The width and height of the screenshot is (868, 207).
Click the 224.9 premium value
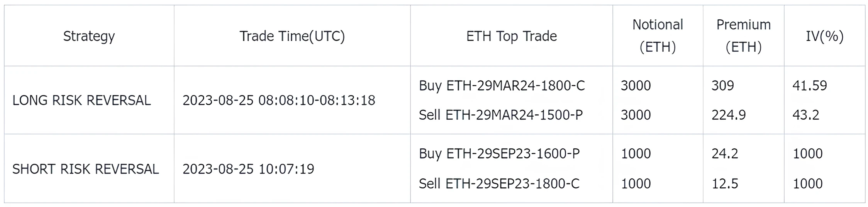729,115
